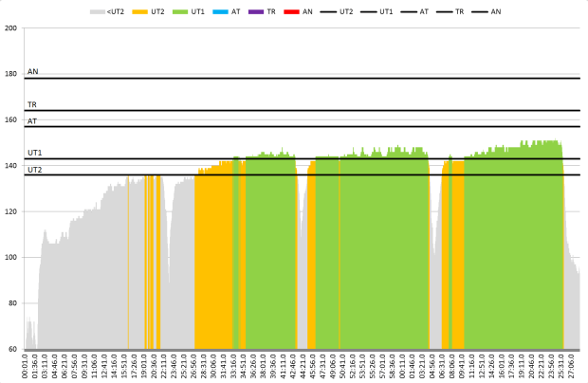Click the blue AT legend marker
588x383 pixels.
pyautogui.click(x=223, y=12)
